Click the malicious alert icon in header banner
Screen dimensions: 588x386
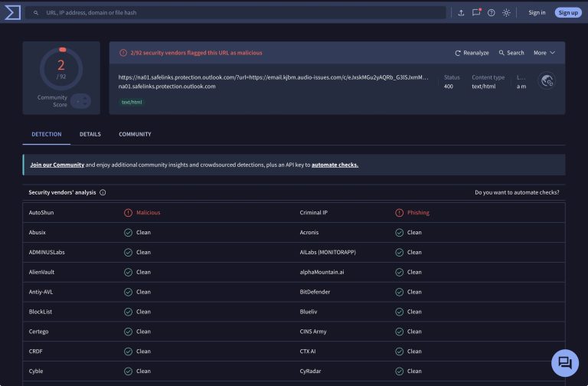(x=123, y=53)
